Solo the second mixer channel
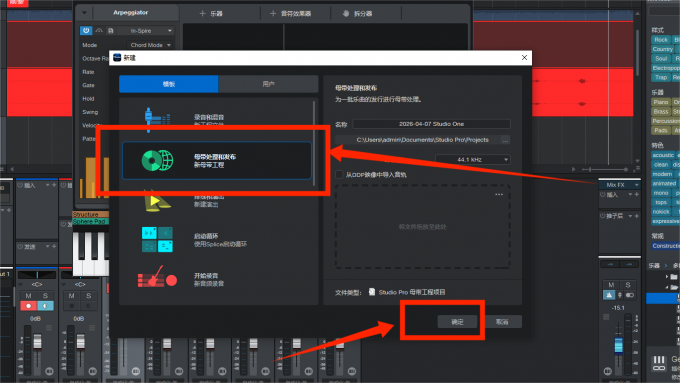 (x=88, y=296)
